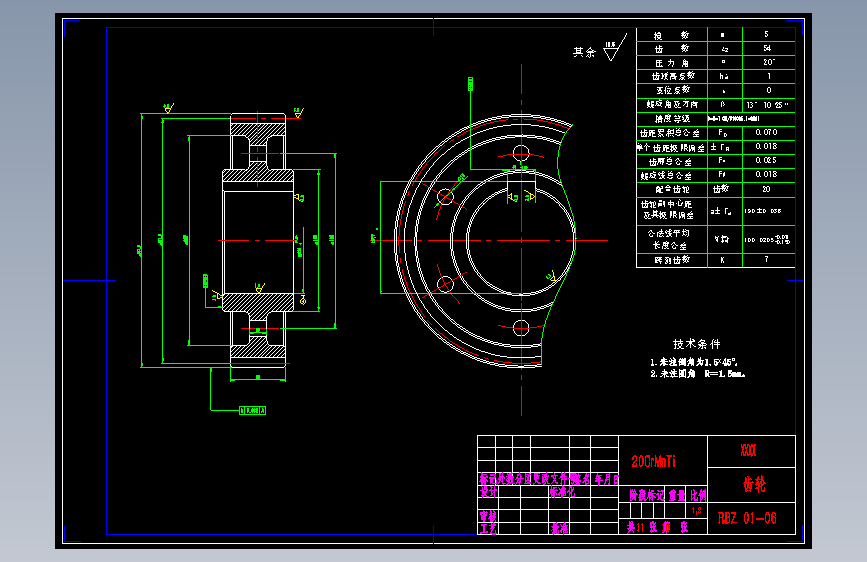Click the 配合齿轮 row label
The image size is (867, 562).
pyautogui.click(x=672, y=189)
